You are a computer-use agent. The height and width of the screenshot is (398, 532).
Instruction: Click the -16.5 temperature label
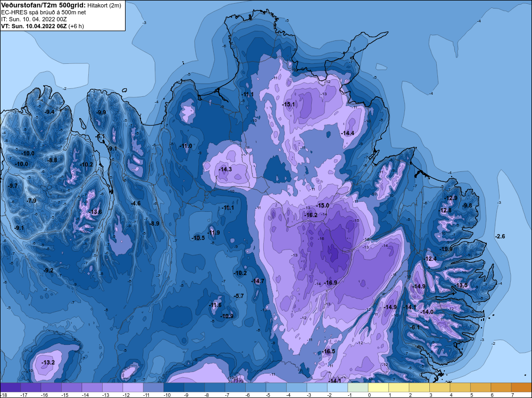(328, 351)
